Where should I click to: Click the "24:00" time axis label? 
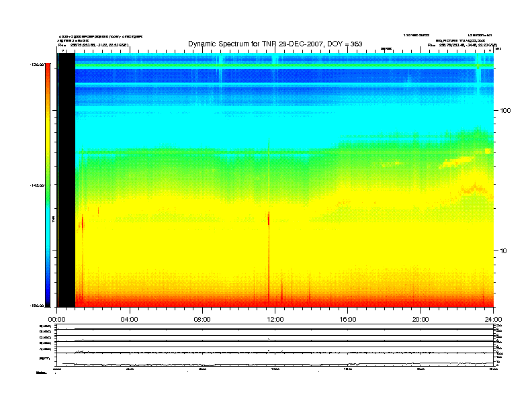click(x=493, y=320)
